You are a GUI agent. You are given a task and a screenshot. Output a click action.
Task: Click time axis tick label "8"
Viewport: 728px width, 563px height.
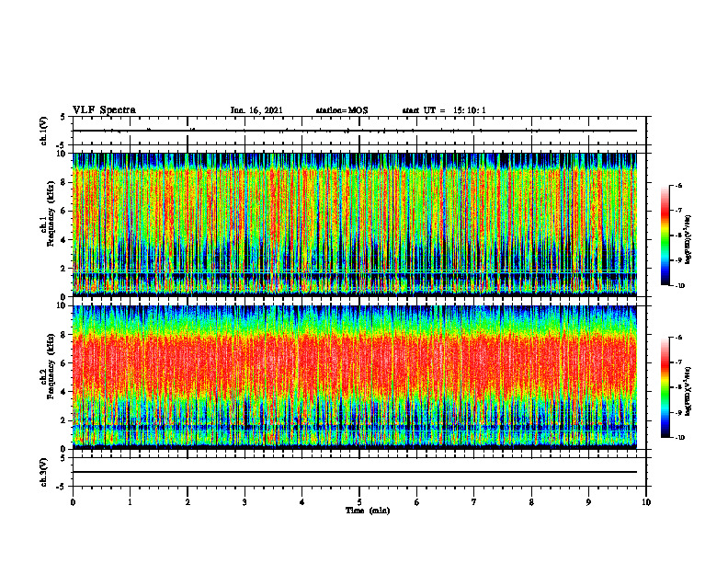point(531,502)
